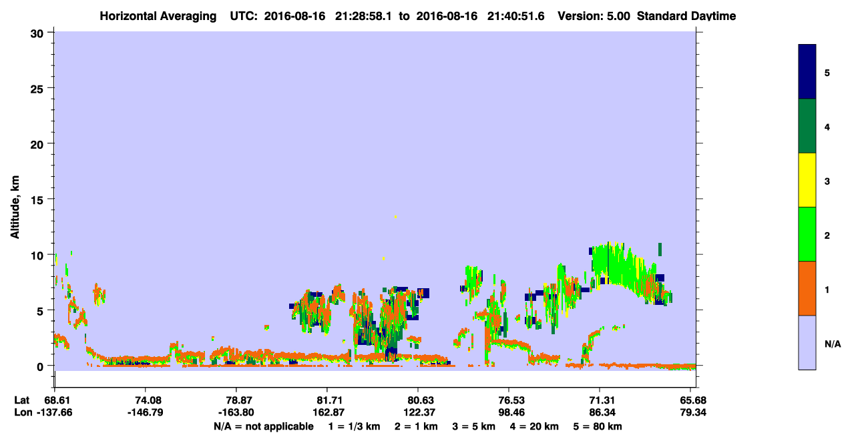This screenshot has height=445, width=868.
Task: Click 'Standard Daytime' in the title
Action: pyautogui.click(x=686, y=16)
